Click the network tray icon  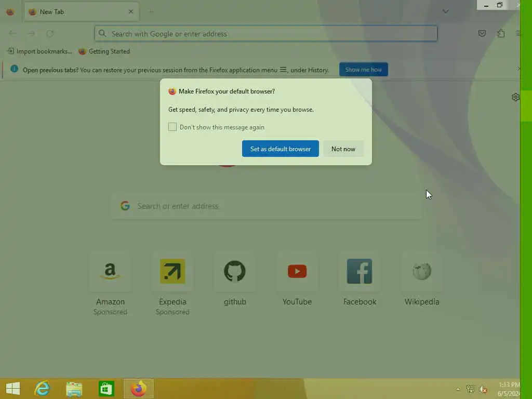pos(470,389)
